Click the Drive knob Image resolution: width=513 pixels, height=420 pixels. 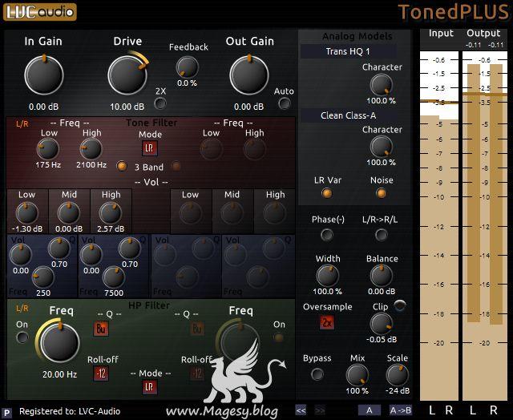pos(127,75)
